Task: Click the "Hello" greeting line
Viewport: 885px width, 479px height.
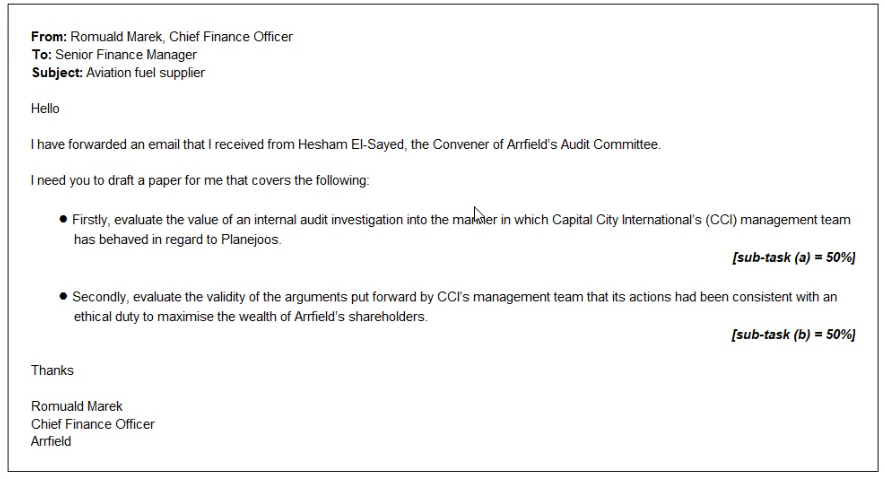Action: coord(45,109)
